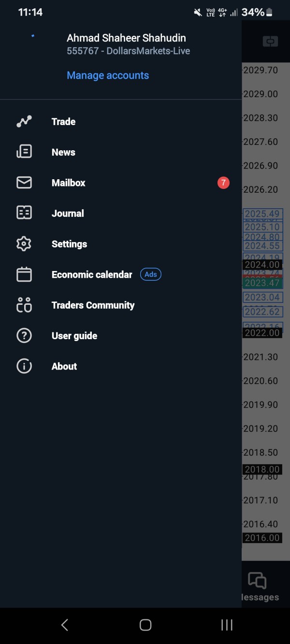Tap the red Mailbox unread badge
The height and width of the screenshot is (644, 290).
(x=223, y=183)
